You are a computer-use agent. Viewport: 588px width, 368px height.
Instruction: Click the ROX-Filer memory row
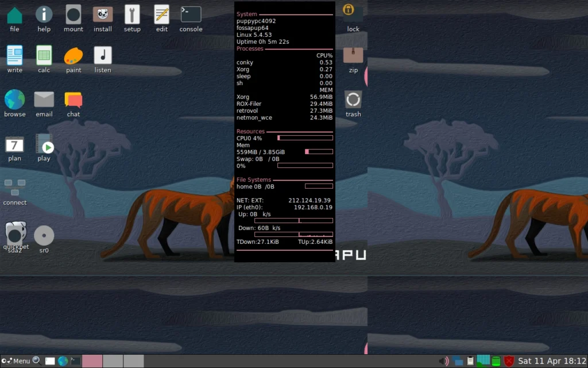(284, 103)
